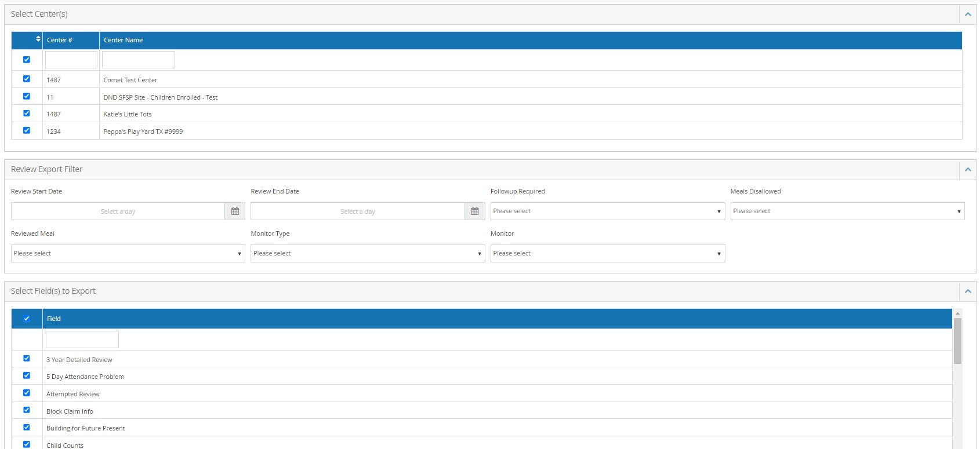Uncheck the Block Claim Info field
Viewport: 980px width, 449px height.
[x=27, y=410]
